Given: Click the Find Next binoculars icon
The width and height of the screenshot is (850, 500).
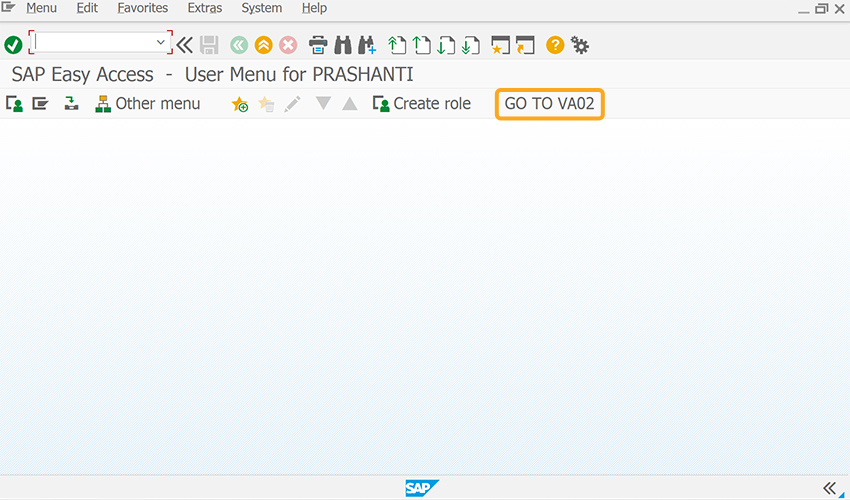Looking at the screenshot, I should [x=367, y=45].
